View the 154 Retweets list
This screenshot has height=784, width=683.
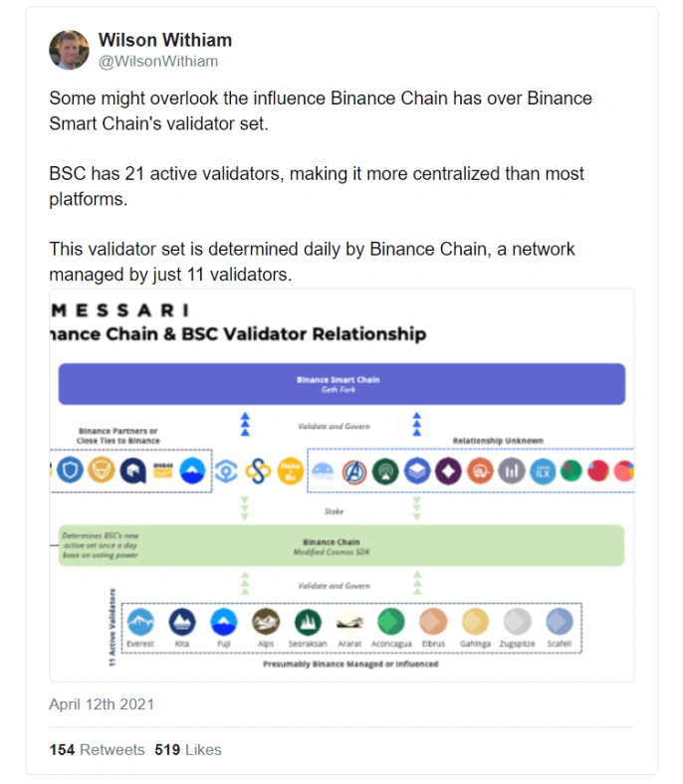click(x=97, y=749)
